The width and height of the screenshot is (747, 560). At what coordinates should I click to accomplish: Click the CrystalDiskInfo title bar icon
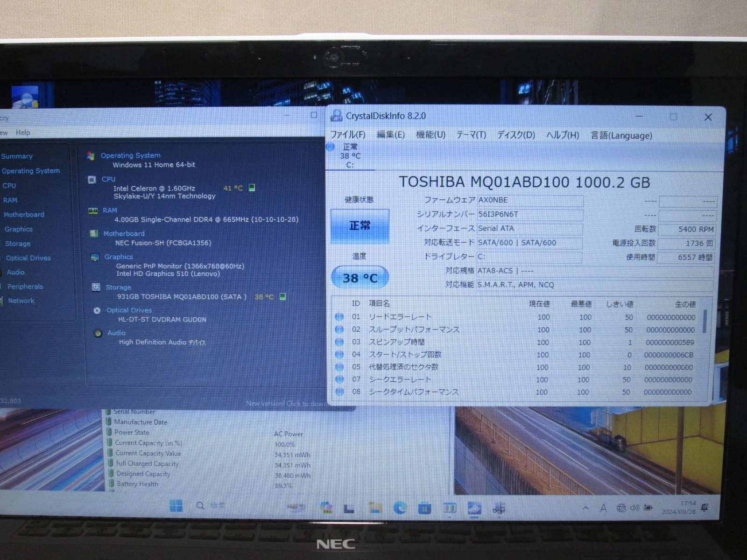336,116
